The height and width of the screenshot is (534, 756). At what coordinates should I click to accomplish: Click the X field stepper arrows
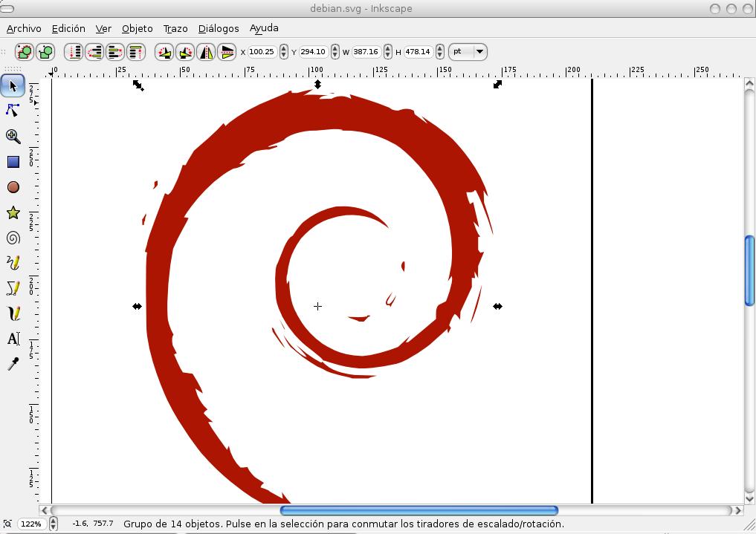pyautogui.click(x=283, y=51)
